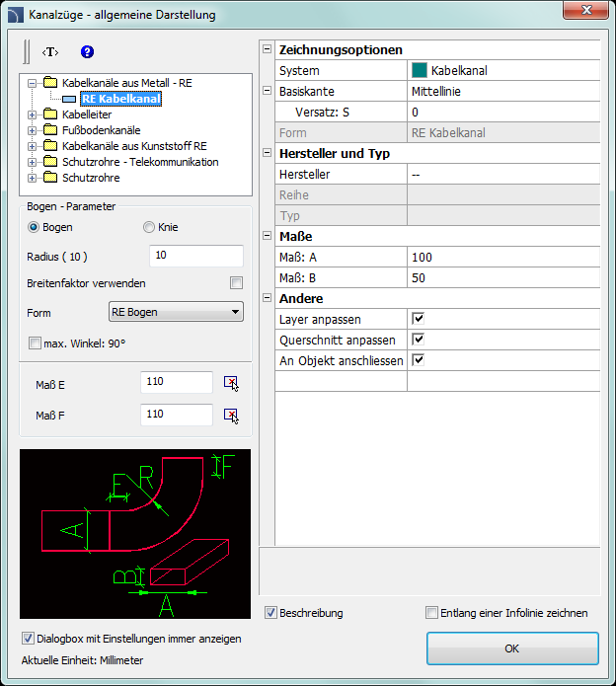
Task: Click the <T> text style icon
Action: tap(49, 51)
